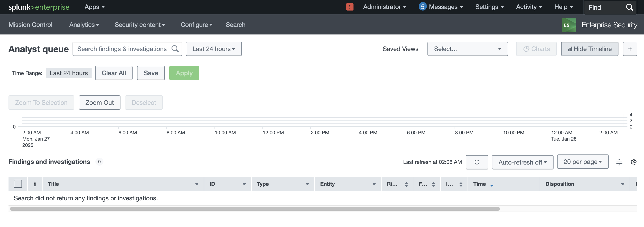Screen dimensions: 644x227
Task: Refresh the findings and investigations list
Action: point(477,162)
